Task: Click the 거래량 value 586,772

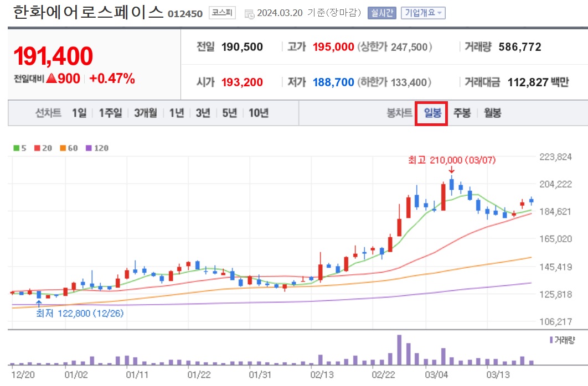Action: (x=520, y=47)
